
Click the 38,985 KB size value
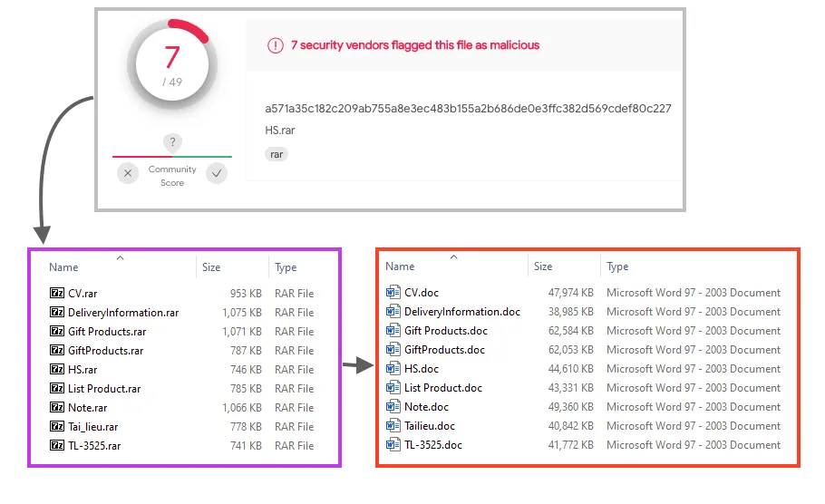[571, 312]
